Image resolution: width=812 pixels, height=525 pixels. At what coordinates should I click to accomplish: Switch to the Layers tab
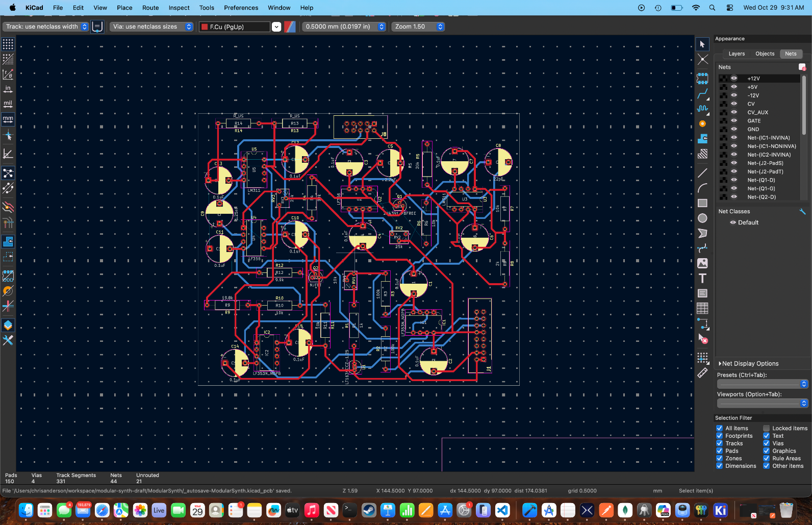736,54
